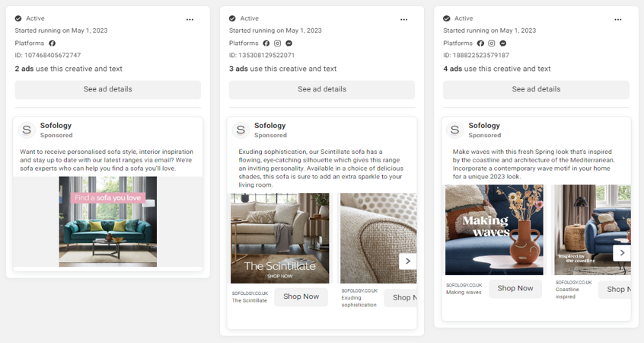The width and height of the screenshot is (644, 343).
Task: Click the Facebook platform icon on ad 188822523579187
Action: (x=480, y=43)
